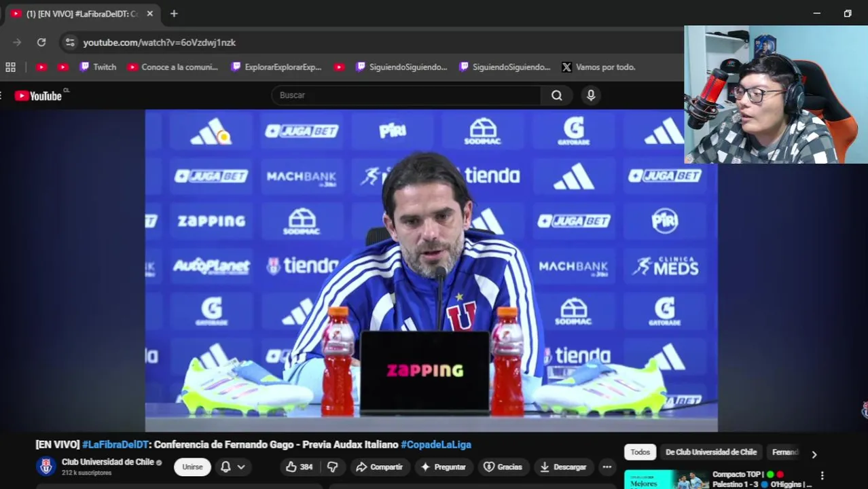The image size is (868, 489).
Task: Restore the browser window size
Action: coord(848,14)
